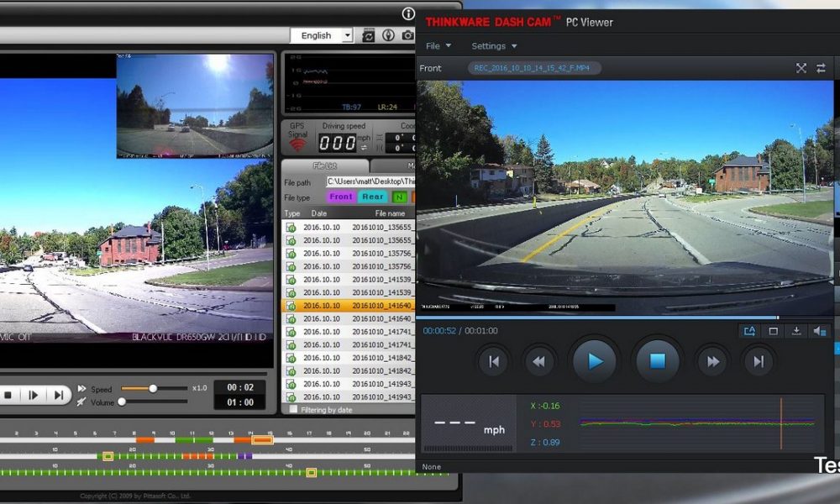
Task: Toggle the BlackVue Volume mute icon
Action: 81,402
